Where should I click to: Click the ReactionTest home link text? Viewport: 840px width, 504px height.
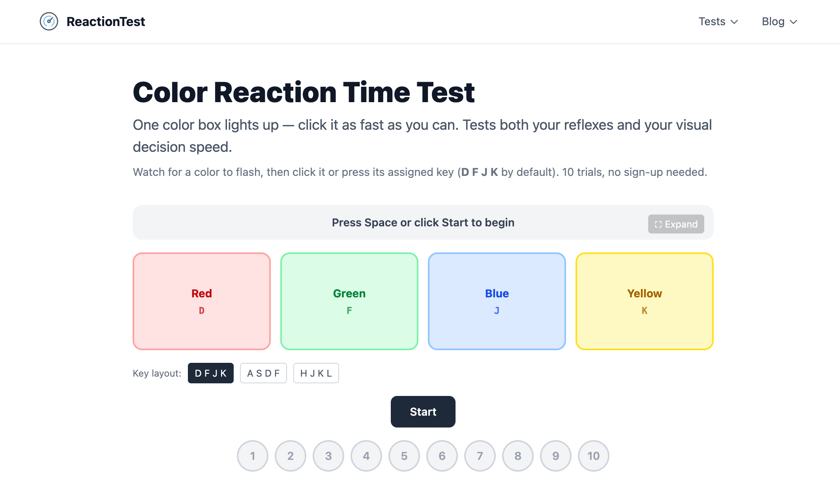click(106, 21)
